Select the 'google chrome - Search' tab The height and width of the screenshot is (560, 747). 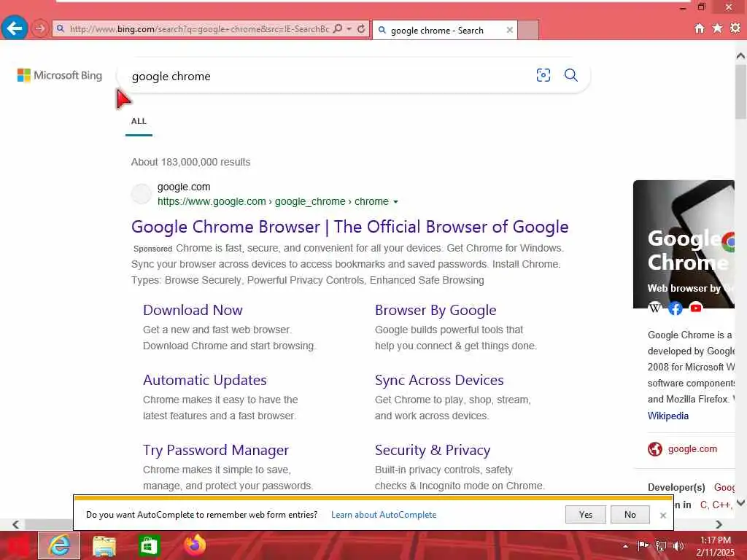click(444, 30)
